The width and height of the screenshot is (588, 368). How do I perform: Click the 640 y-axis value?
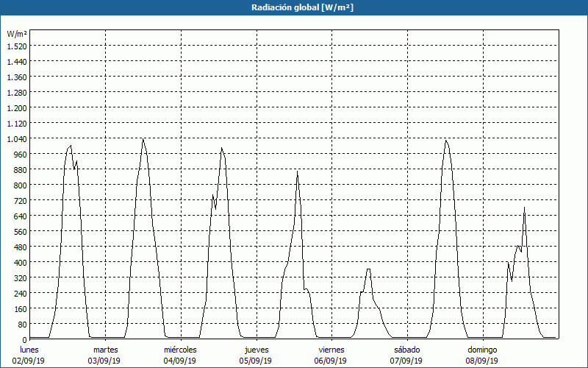point(21,216)
